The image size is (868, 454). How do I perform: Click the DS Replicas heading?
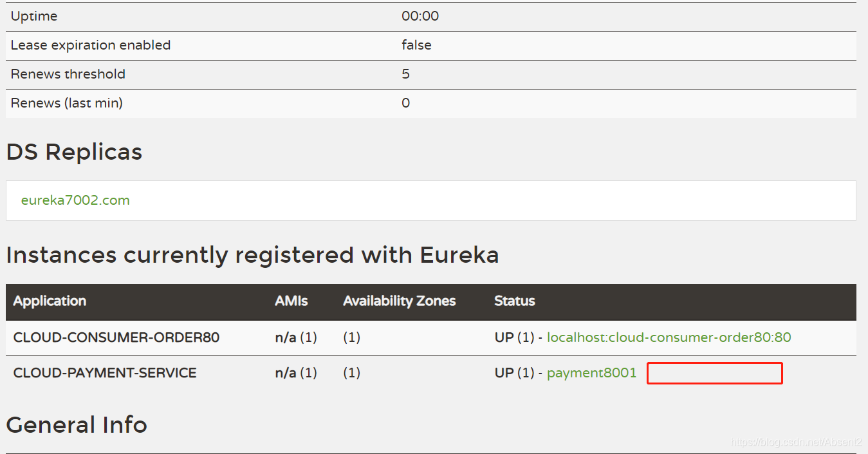point(74,152)
